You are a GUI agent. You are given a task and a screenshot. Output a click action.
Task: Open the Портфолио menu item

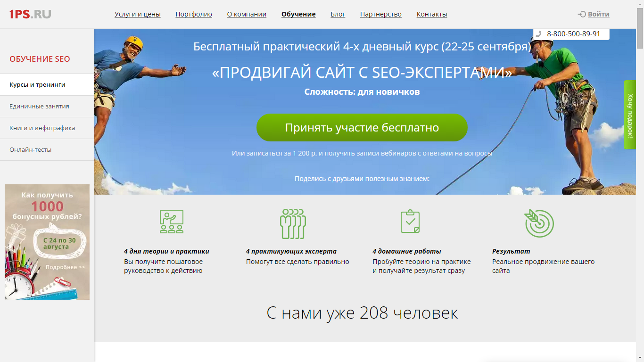pos(194,14)
